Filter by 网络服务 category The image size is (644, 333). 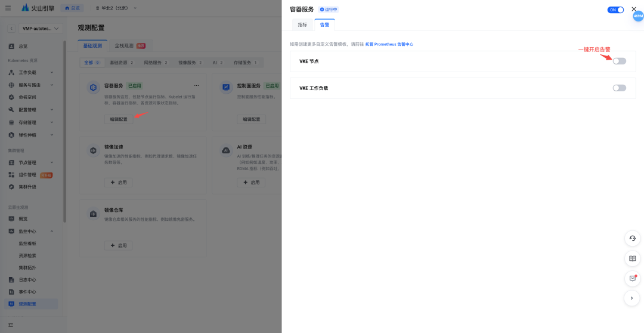pos(156,63)
